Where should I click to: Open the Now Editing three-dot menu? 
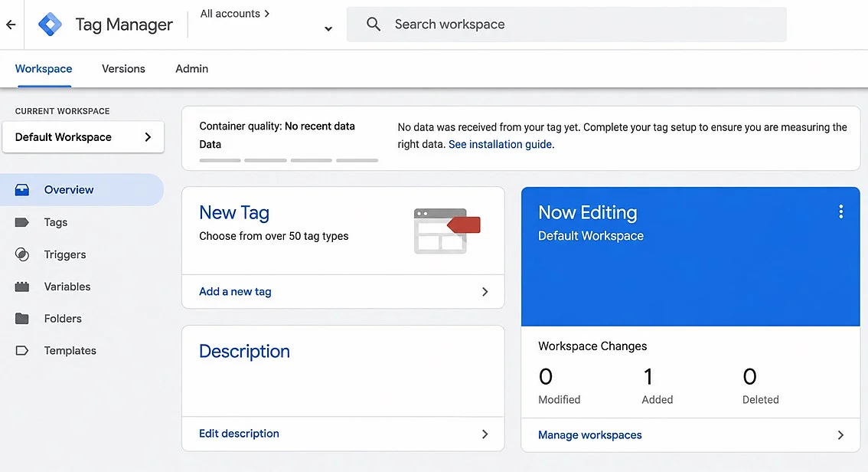coord(841,211)
